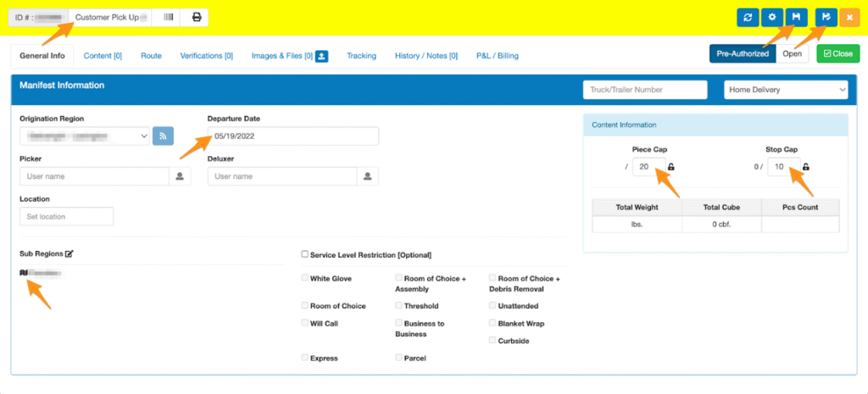
Task: Enable the Service Level Restriction checkbox
Action: (304, 254)
